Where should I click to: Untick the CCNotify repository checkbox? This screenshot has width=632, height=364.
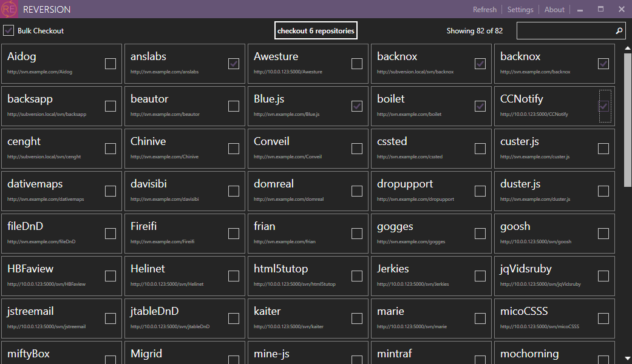click(x=603, y=106)
